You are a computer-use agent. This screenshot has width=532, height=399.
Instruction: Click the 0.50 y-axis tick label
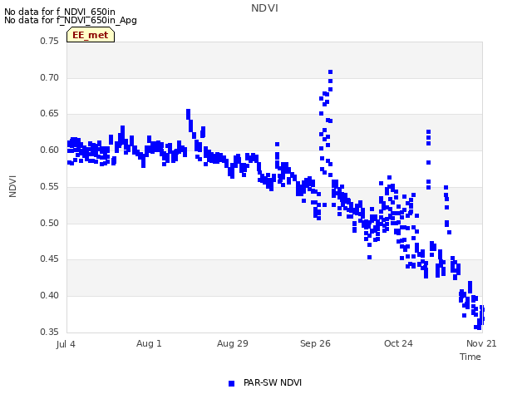[x=50, y=223]
